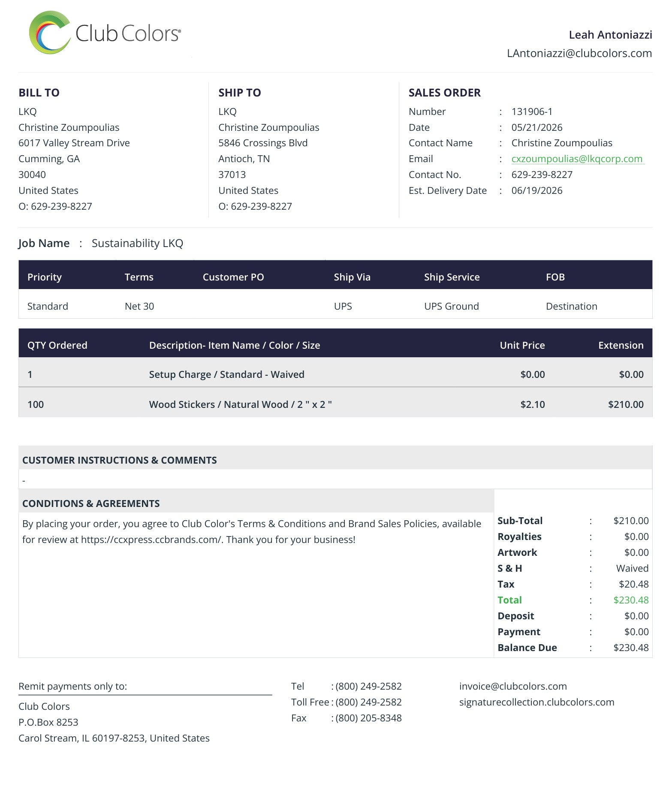Click the invoice@clubcolors.com address
This screenshot has width=672, height=787.
[513, 686]
